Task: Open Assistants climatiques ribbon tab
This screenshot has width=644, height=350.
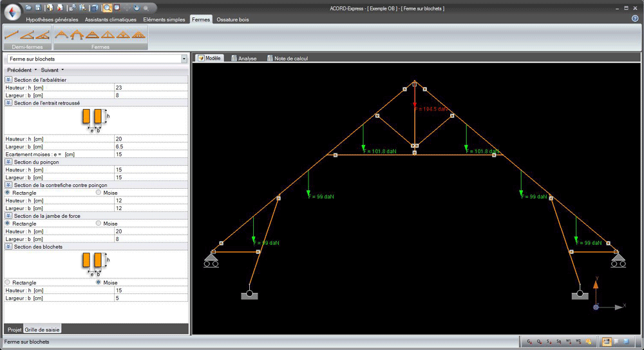Action: (x=111, y=19)
